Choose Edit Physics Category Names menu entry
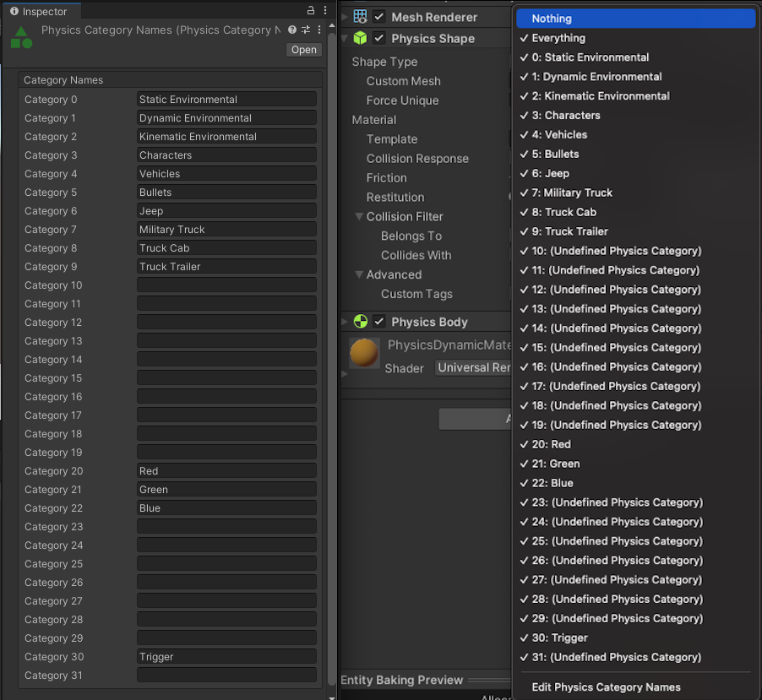Image resolution: width=762 pixels, height=700 pixels. pyautogui.click(x=605, y=686)
